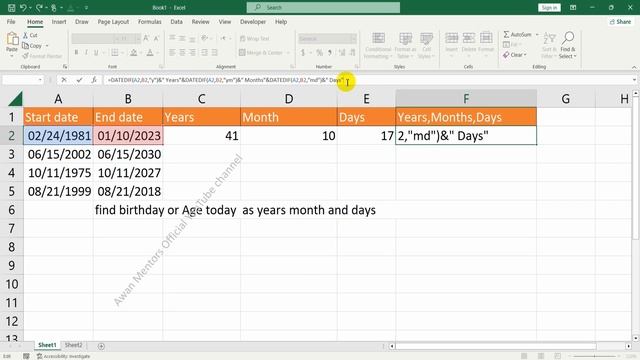Toggle touch/mouse mode in quick access
The image size is (640, 360).
54,7
